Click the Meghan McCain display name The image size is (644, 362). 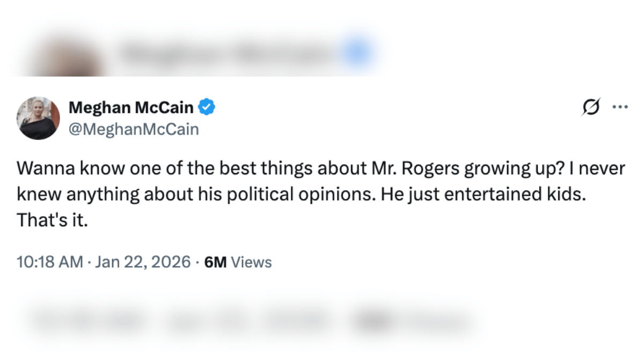pyautogui.click(x=131, y=107)
